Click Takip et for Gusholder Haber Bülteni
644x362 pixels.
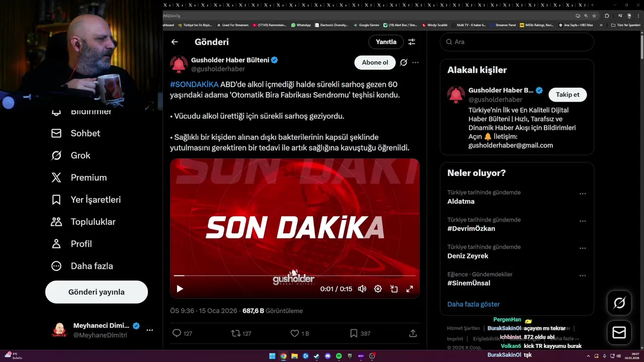(x=568, y=95)
